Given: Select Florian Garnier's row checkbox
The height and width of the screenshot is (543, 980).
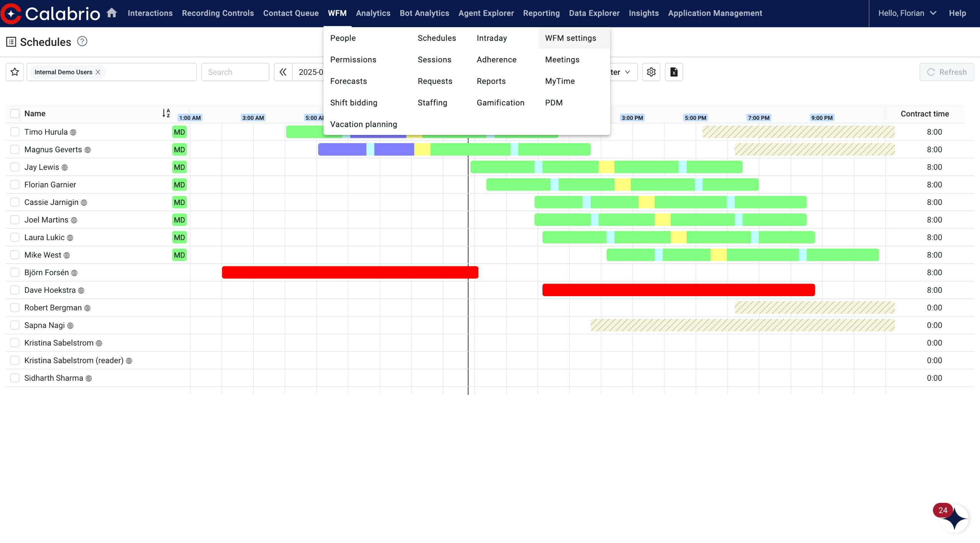Looking at the screenshot, I should tap(15, 185).
